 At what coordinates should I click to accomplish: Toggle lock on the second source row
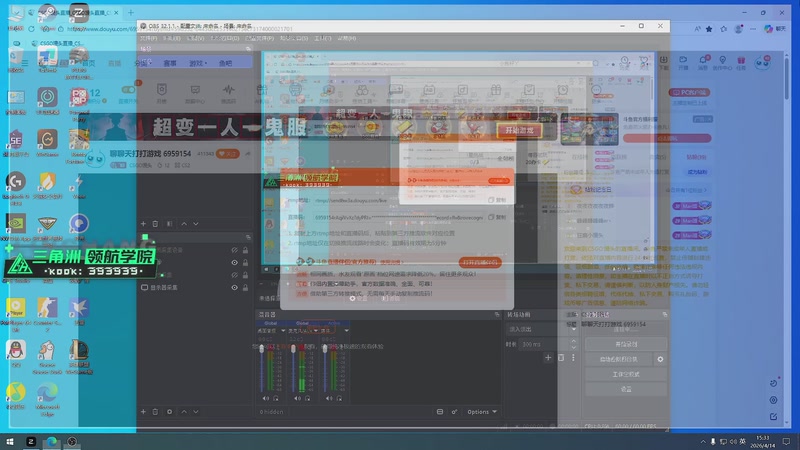pyautogui.click(x=245, y=263)
